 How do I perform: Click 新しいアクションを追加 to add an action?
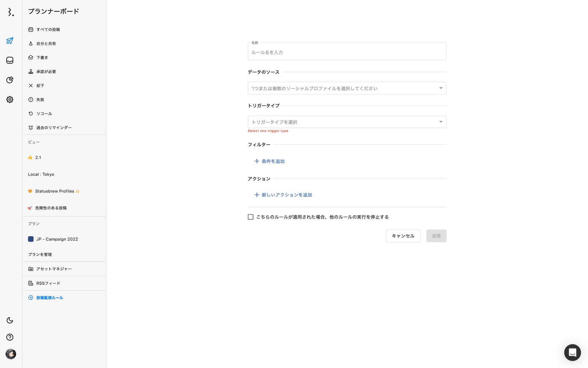pyautogui.click(x=283, y=195)
